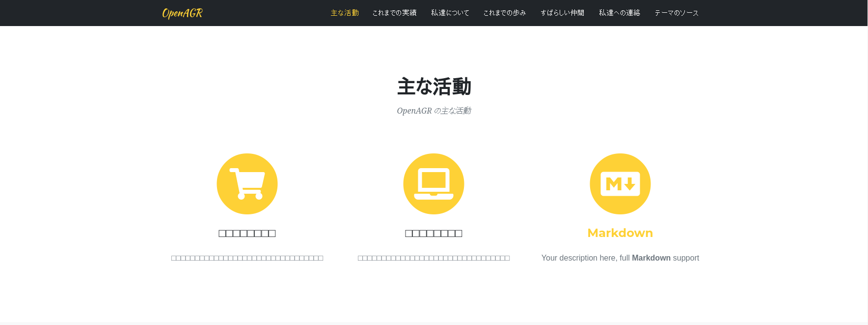Open the 主な活動 nav item

click(345, 13)
